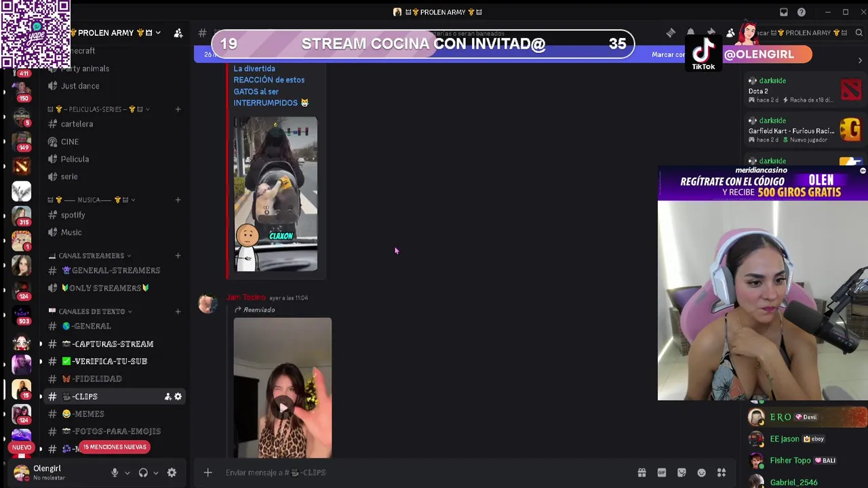Screen dimensions: 868x488
Task: Open member EE jason in list
Action: [x=806, y=439]
